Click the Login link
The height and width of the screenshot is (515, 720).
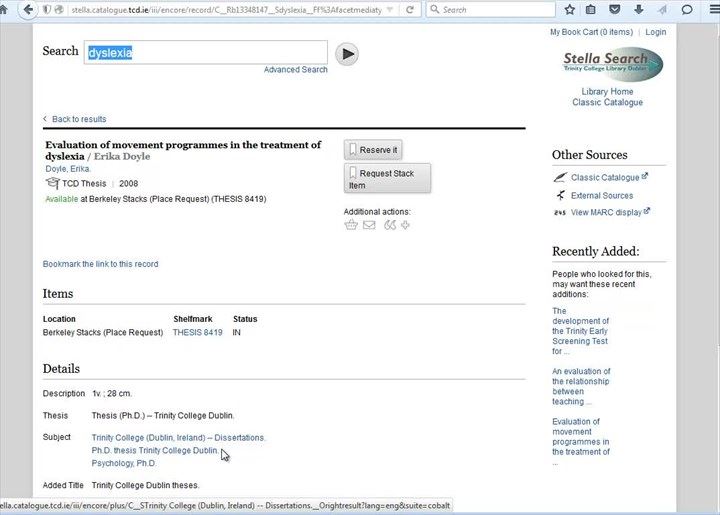click(x=655, y=32)
